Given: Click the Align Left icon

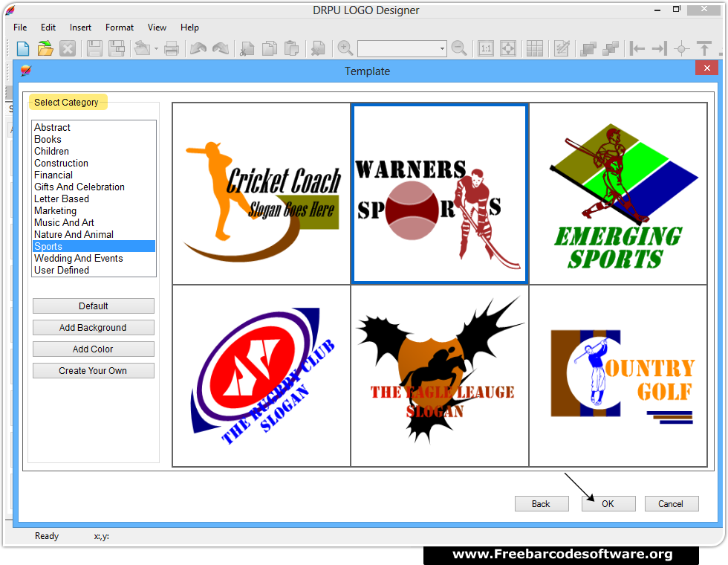Looking at the screenshot, I should point(637,48).
